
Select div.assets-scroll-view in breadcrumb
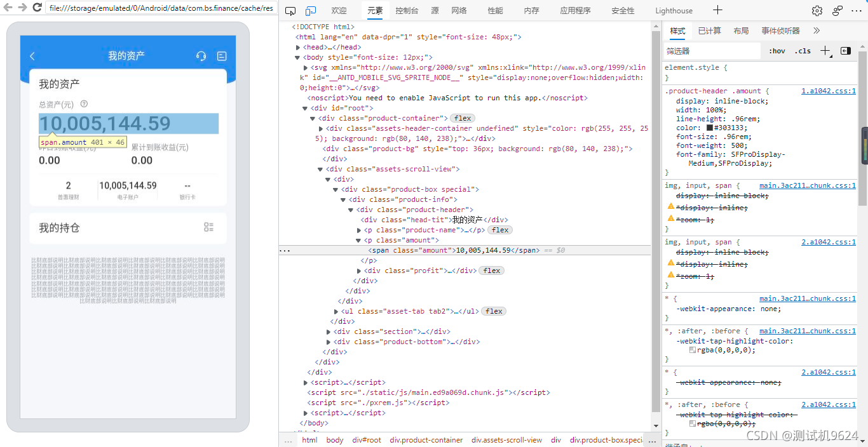[x=507, y=440]
